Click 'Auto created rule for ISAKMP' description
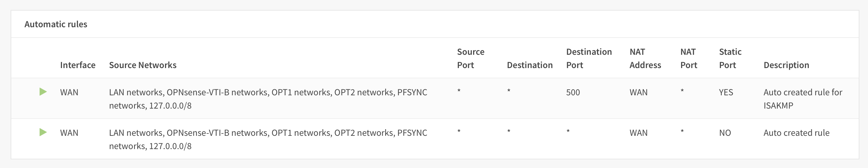 (802, 99)
